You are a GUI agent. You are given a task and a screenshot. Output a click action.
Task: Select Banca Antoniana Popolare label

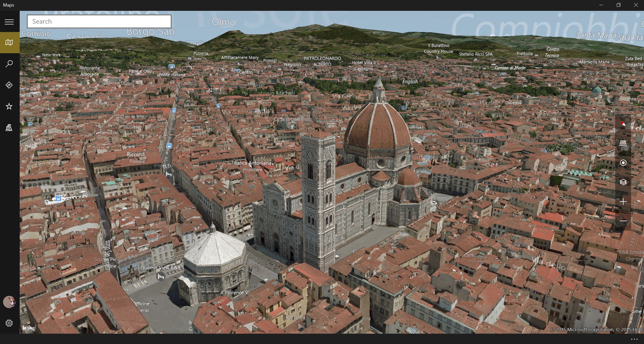coord(253,166)
